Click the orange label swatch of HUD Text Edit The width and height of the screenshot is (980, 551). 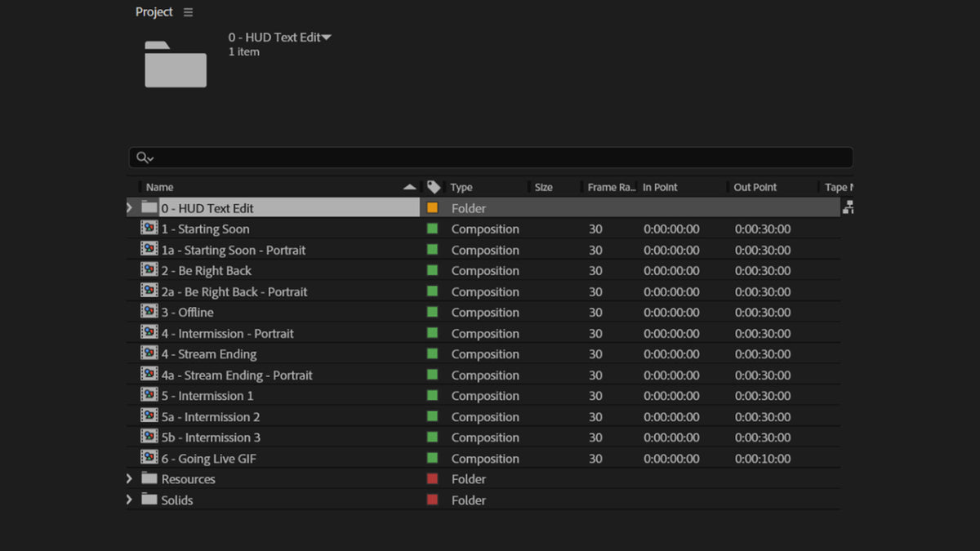433,208
